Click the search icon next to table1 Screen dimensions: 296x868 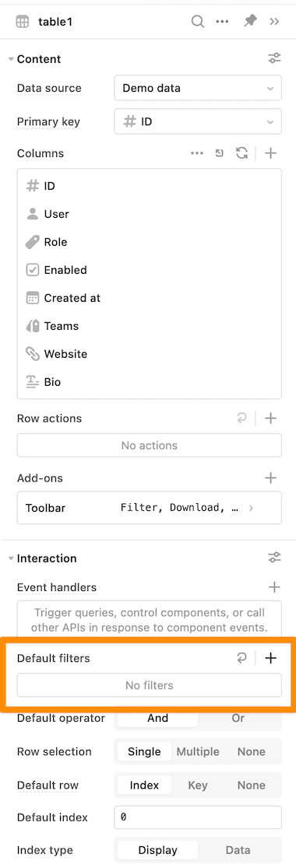tap(197, 22)
